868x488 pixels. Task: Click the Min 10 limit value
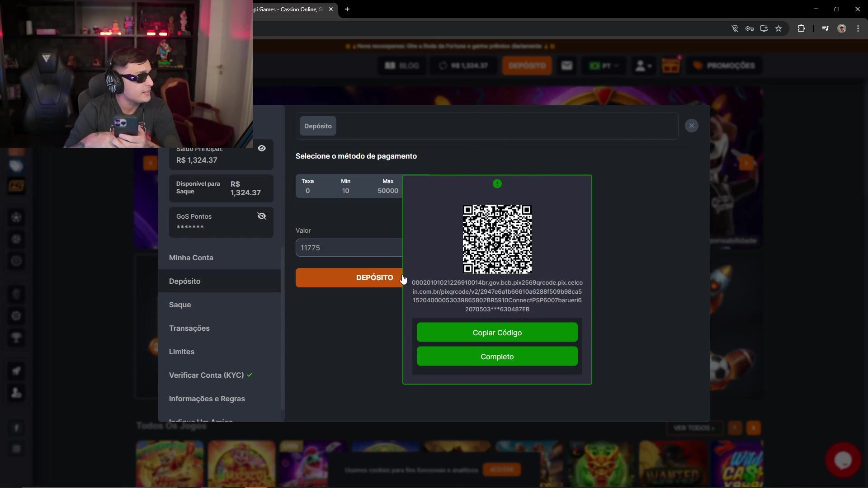345,191
